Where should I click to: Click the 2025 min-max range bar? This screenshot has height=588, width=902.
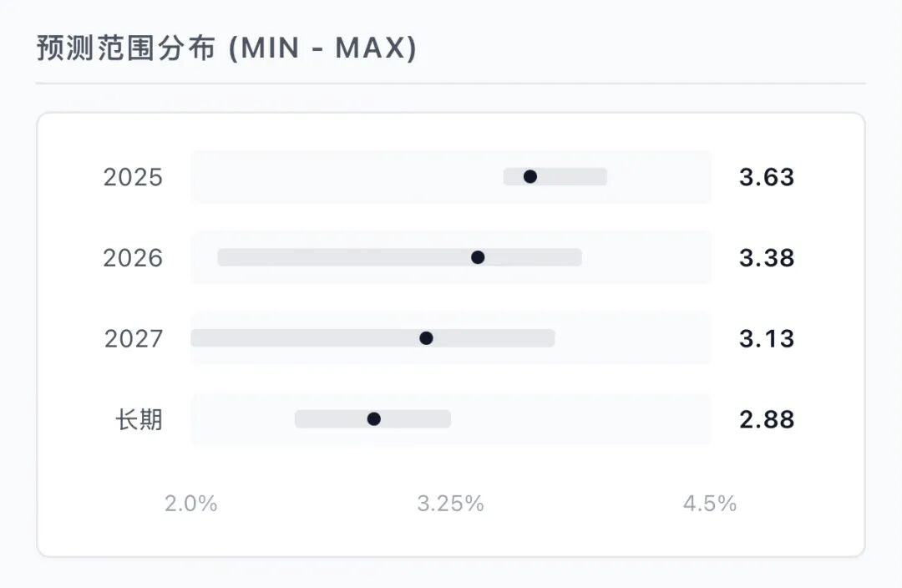point(555,176)
